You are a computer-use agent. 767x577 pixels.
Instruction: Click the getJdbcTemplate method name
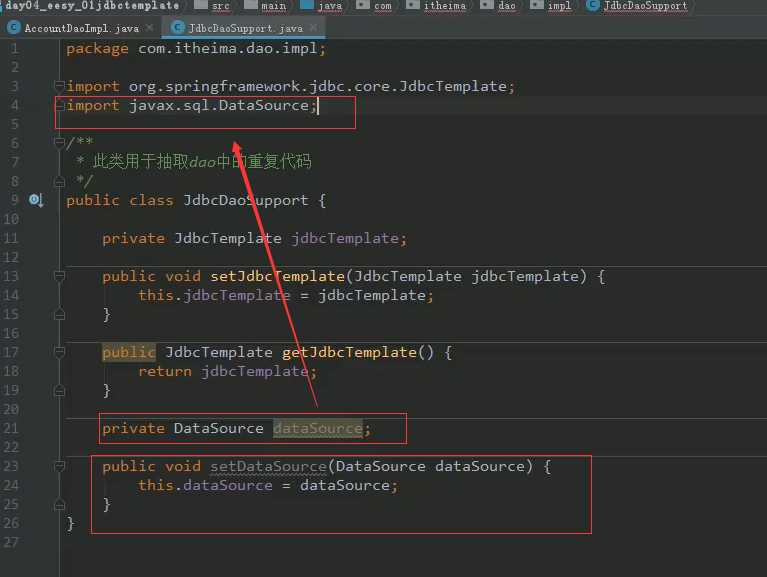click(349, 352)
